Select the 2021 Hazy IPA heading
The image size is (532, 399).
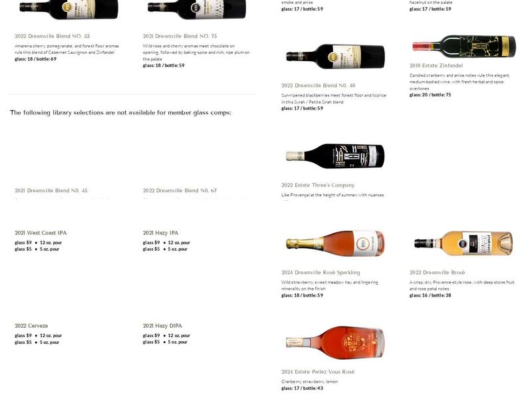tap(160, 233)
